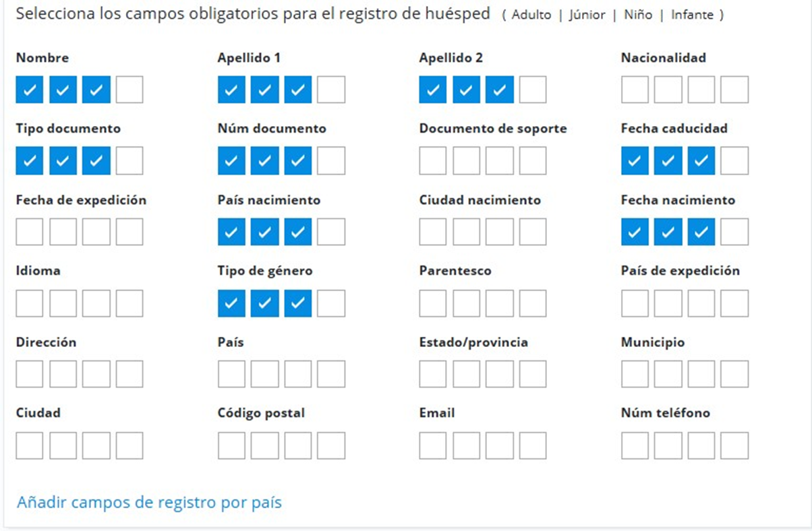Check Júnior box for Documento de soporte
The width and height of the screenshot is (812, 531).
pyautogui.click(x=466, y=160)
